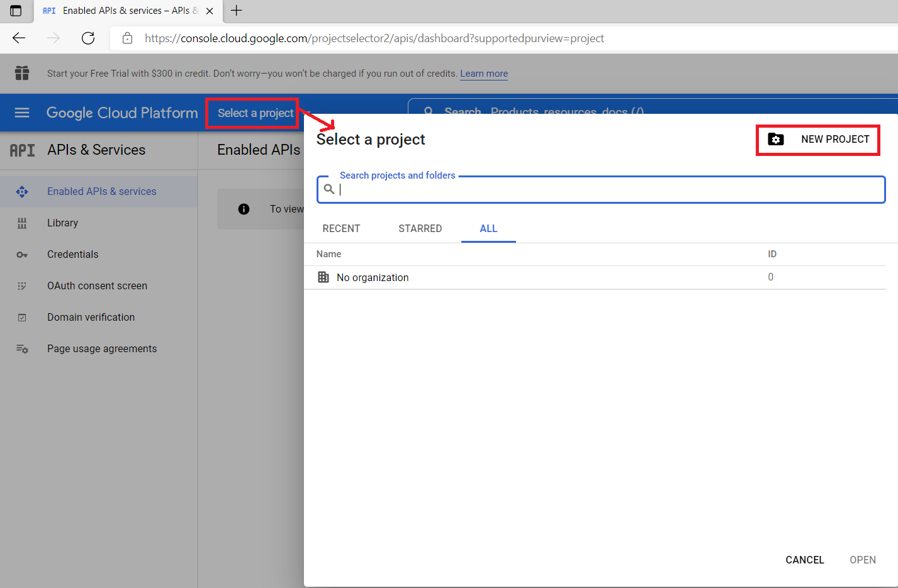Click the Credentials key icon
The image size is (898, 588).
pos(22,255)
